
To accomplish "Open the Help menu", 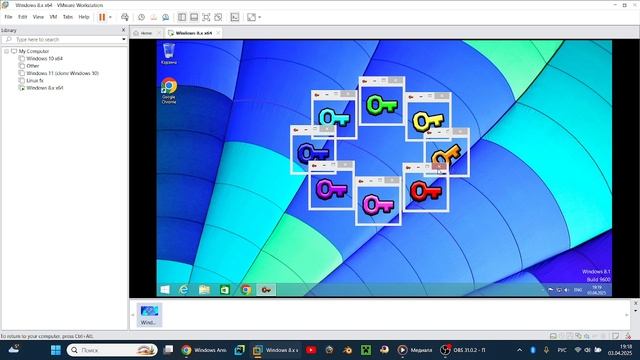I will 84,17.
